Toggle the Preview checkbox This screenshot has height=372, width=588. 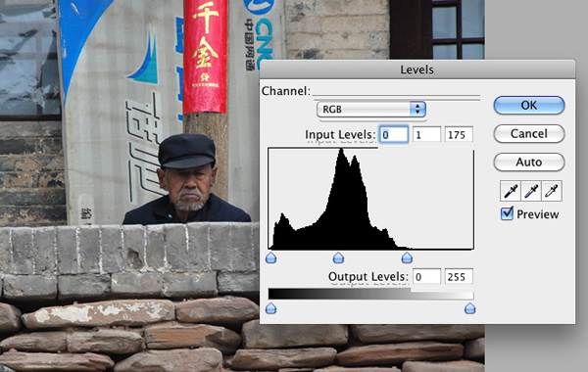pos(507,213)
